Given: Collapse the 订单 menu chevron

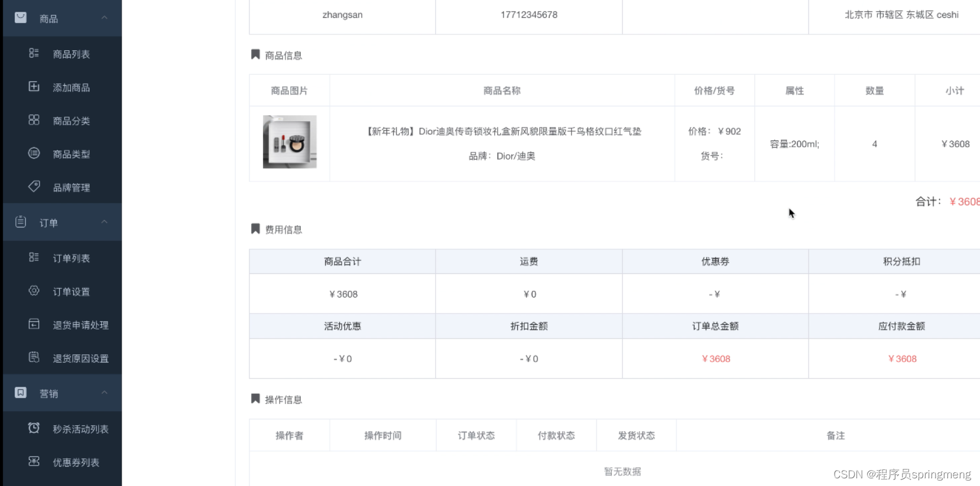Looking at the screenshot, I should pyautogui.click(x=104, y=222).
